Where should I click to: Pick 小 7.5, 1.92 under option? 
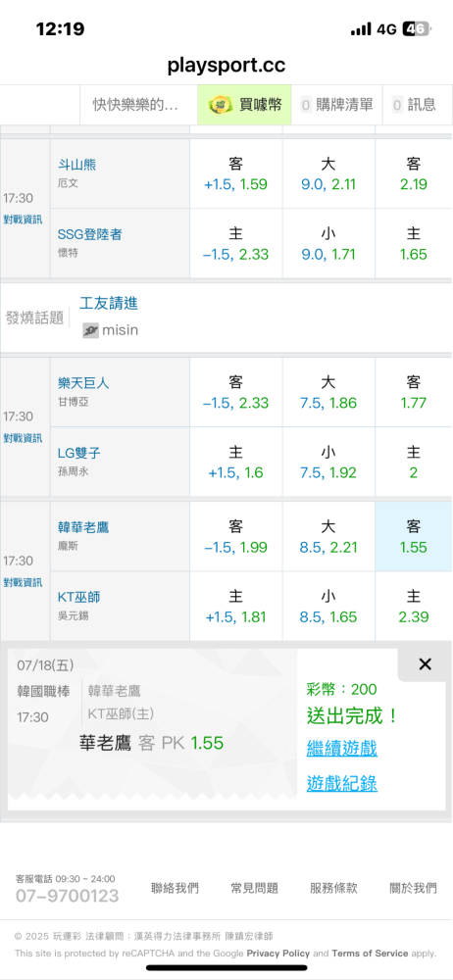(x=328, y=462)
